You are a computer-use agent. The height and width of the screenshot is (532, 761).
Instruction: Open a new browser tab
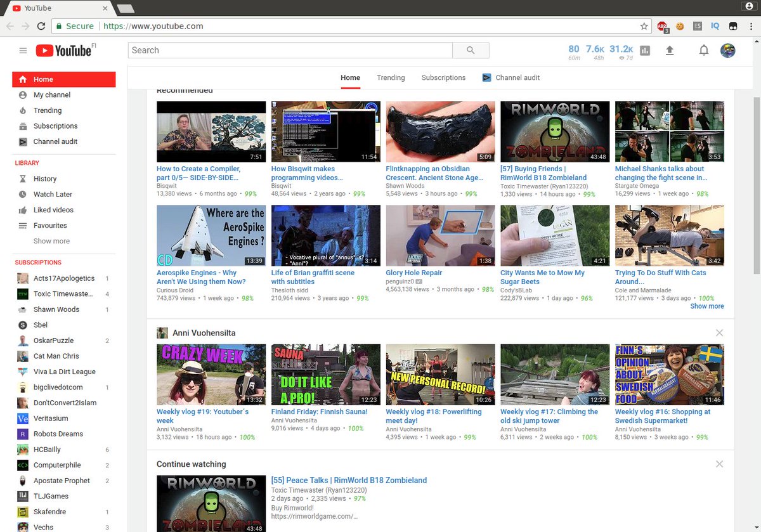[x=126, y=8]
